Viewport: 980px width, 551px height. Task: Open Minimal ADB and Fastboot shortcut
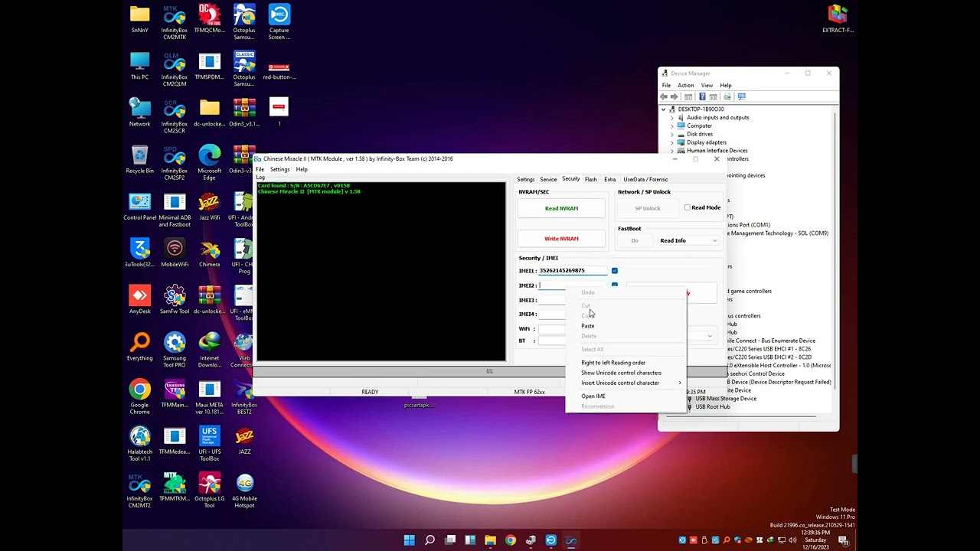(175, 210)
